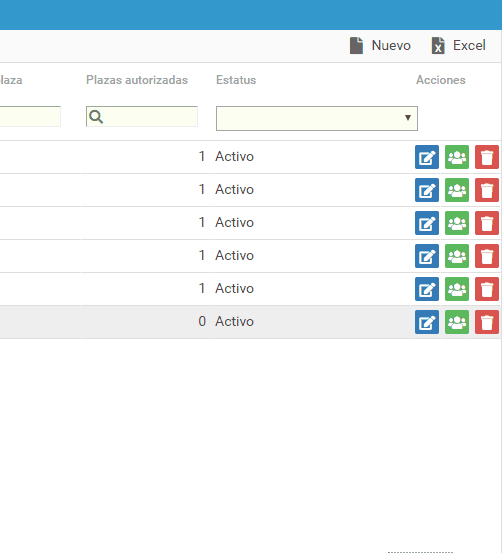Open group members for the fourth row
Screen dimensions: 502x553
coord(457,256)
